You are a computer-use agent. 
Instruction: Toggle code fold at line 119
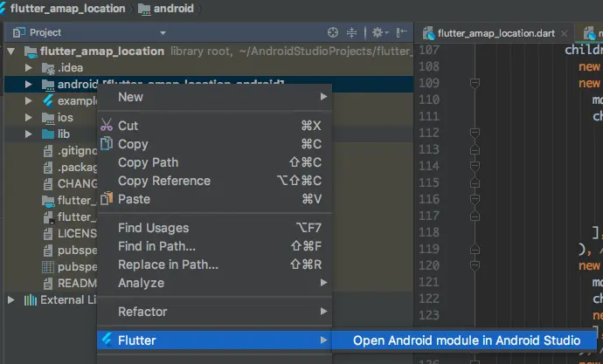click(x=475, y=249)
